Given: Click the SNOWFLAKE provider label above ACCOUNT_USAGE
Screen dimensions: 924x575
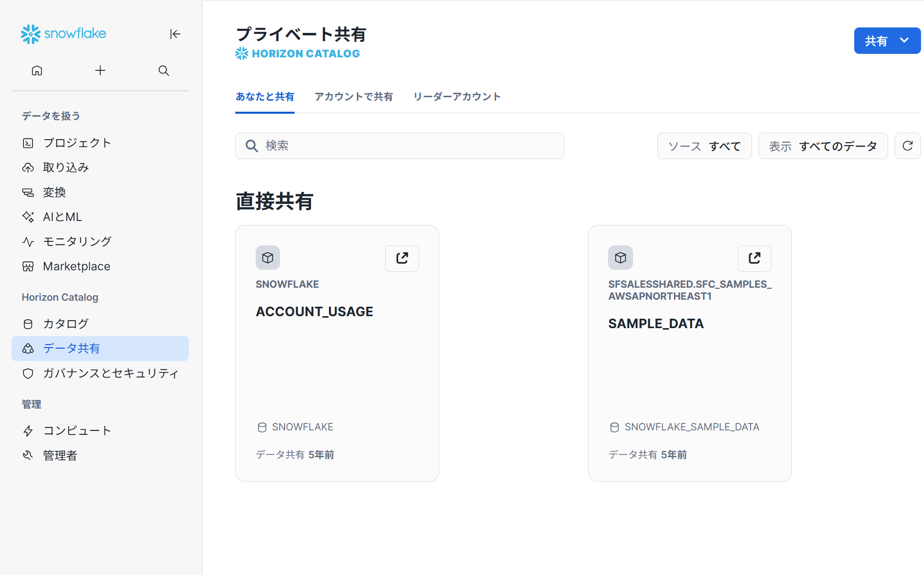Looking at the screenshot, I should pyautogui.click(x=287, y=284).
